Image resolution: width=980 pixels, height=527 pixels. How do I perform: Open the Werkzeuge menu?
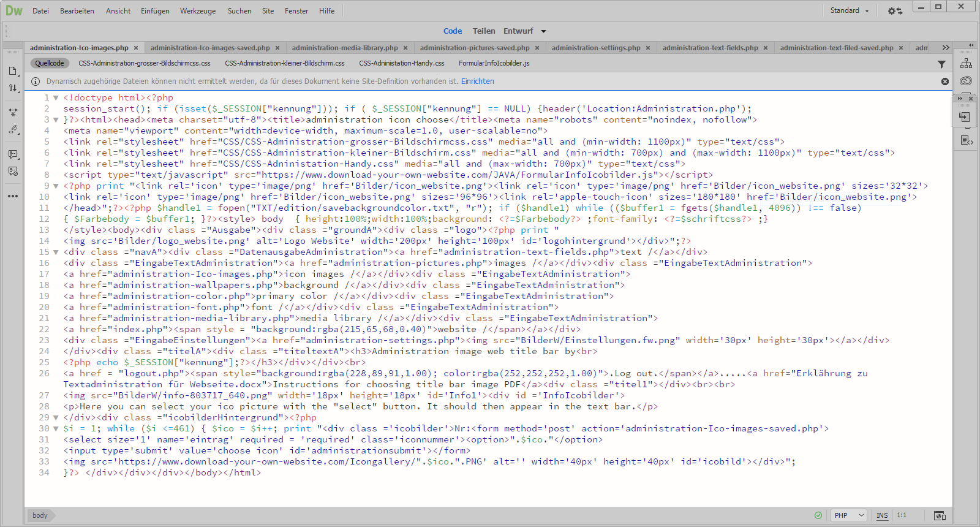point(198,11)
